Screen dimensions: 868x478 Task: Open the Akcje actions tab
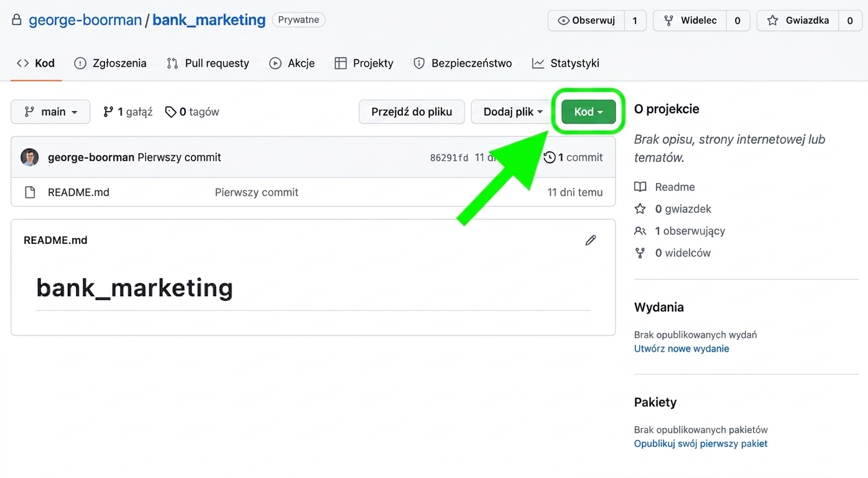[x=292, y=63]
